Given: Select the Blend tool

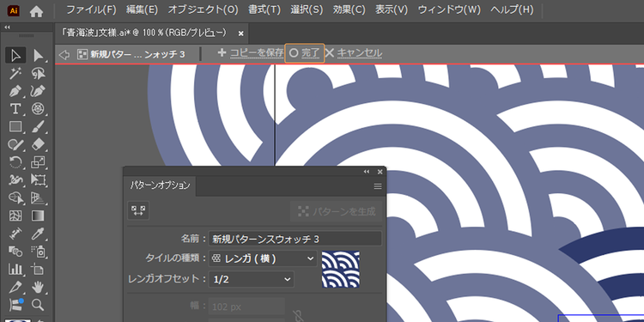Looking at the screenshot, I should pos(15,252).
